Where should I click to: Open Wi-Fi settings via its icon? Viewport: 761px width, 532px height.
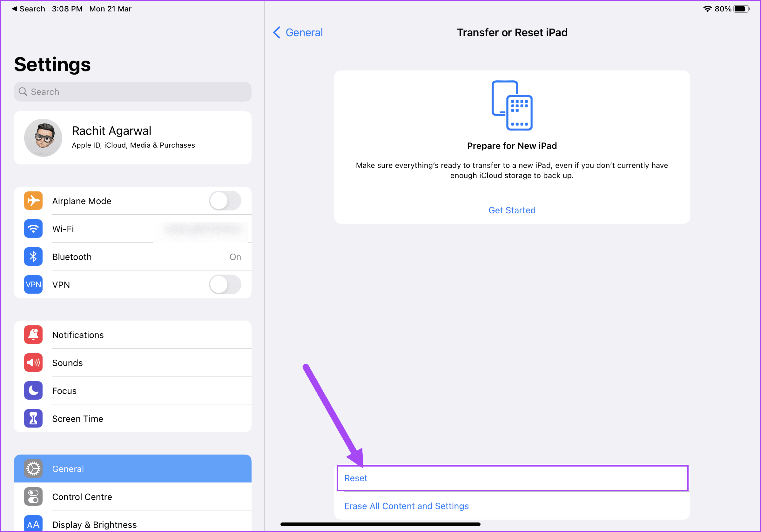click(x=33, y=229)
